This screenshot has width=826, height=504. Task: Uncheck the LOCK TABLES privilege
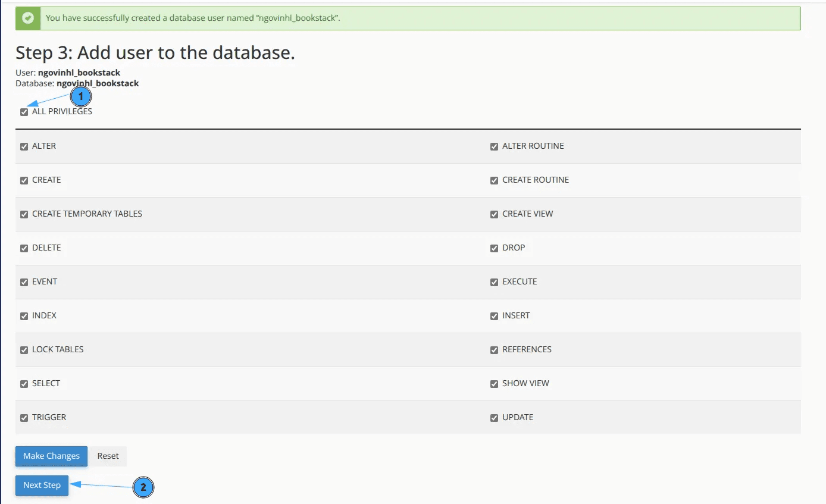[24, 350]
